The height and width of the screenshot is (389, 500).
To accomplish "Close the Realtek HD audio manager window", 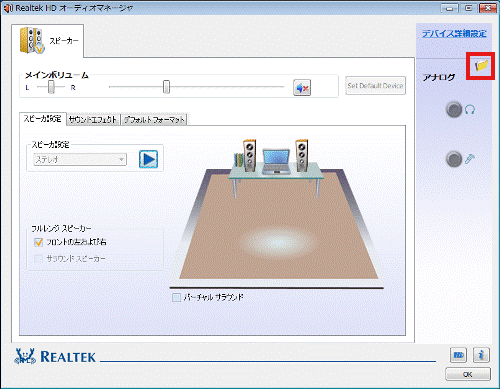I will pos(488,8).
